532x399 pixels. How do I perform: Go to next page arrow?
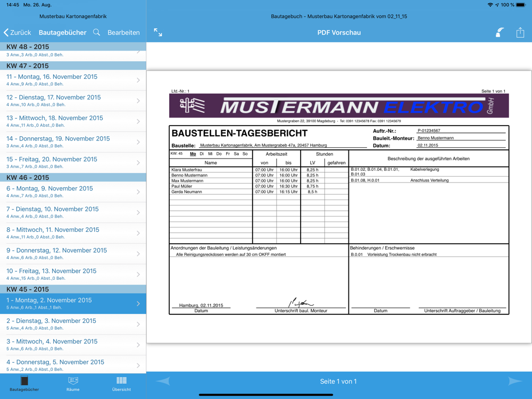coord(515,381)
